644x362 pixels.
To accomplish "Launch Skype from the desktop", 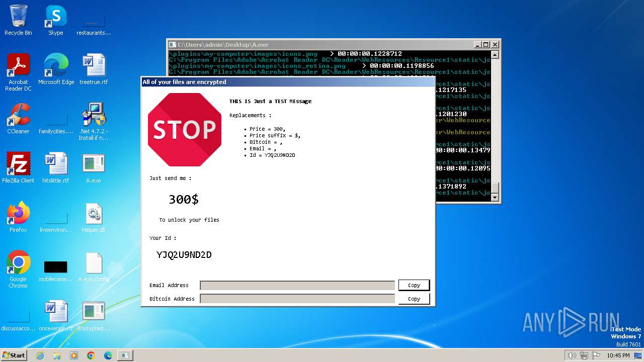I will point(55,20).
